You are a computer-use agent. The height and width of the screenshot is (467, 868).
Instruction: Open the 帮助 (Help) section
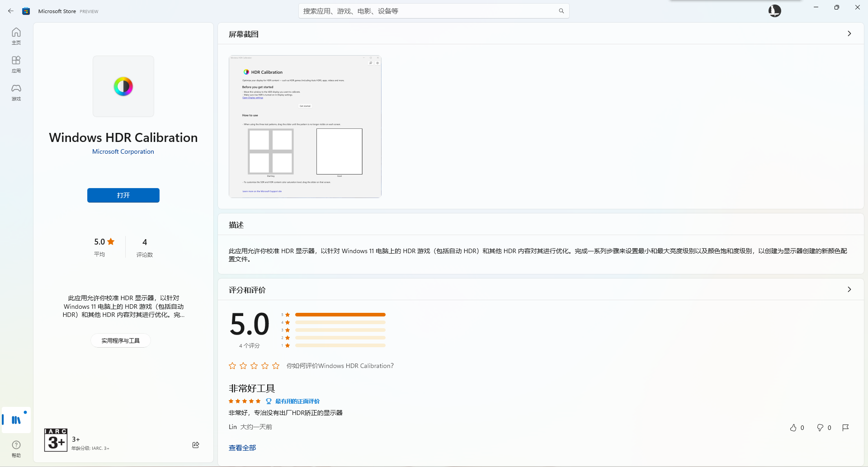(x=16, y=448)
